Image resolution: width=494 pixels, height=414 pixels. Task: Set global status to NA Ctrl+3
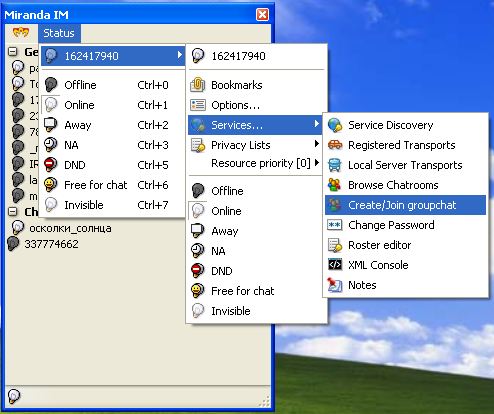coord(113,145)
